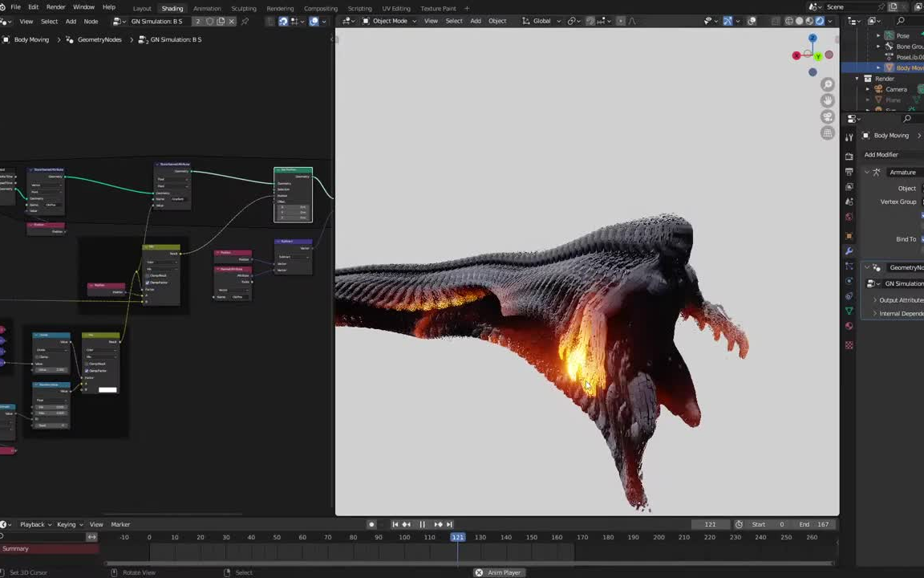924x578 pixels.
Task: Click the proportional editing toggle icon
Action: [621, 22]
